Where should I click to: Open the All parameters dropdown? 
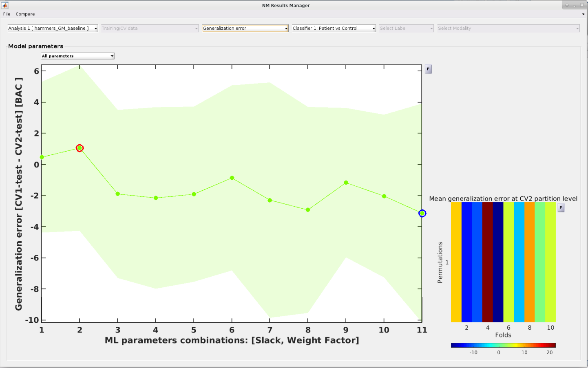(x=77, y=56)
